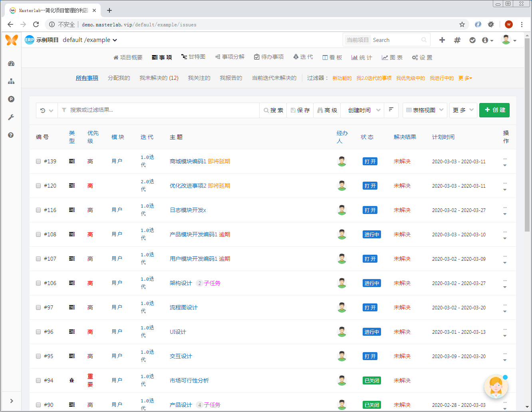Click the 已关闭 status badge of issue #94
This screenshot has height=412, width=532.
[x=371, y=381]
